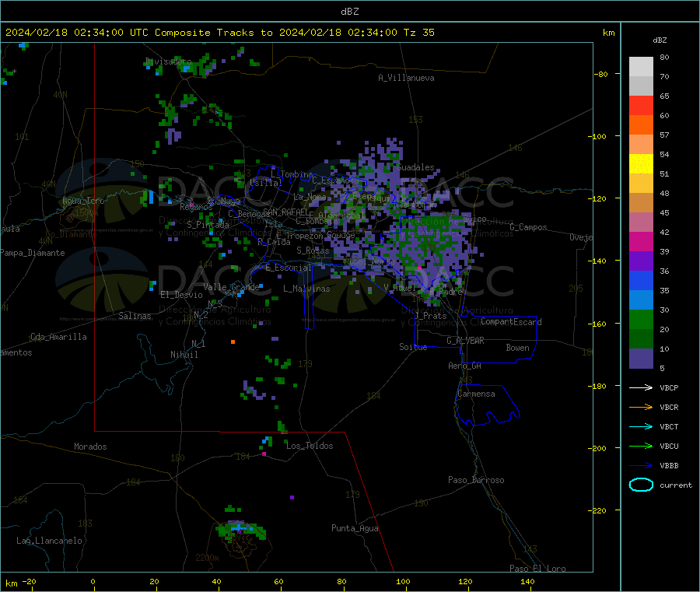Click the G_Campos place label

[528, 227]
